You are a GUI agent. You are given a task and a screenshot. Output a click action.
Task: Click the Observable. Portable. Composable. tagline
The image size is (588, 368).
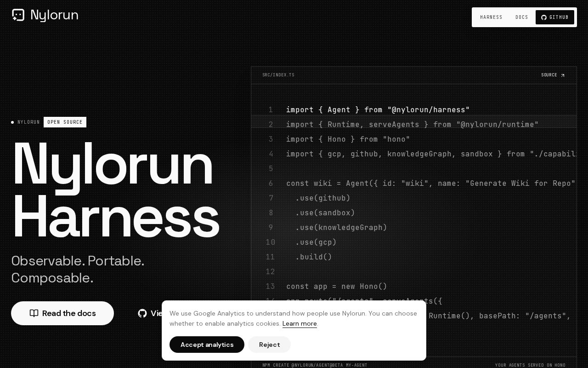tap(78, 269)
